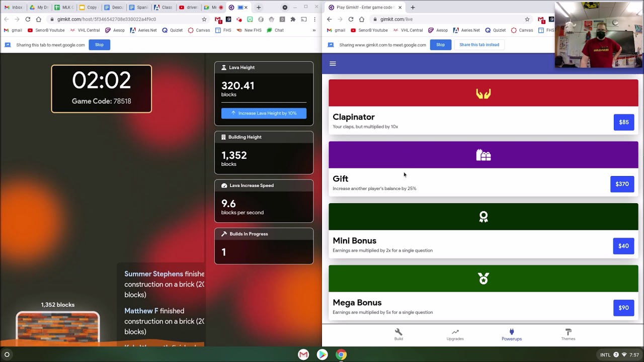The height and width of the screenshot is (362, 644).
Task: Open Chrome three-dot menu in left window
Action: (315, 19)
